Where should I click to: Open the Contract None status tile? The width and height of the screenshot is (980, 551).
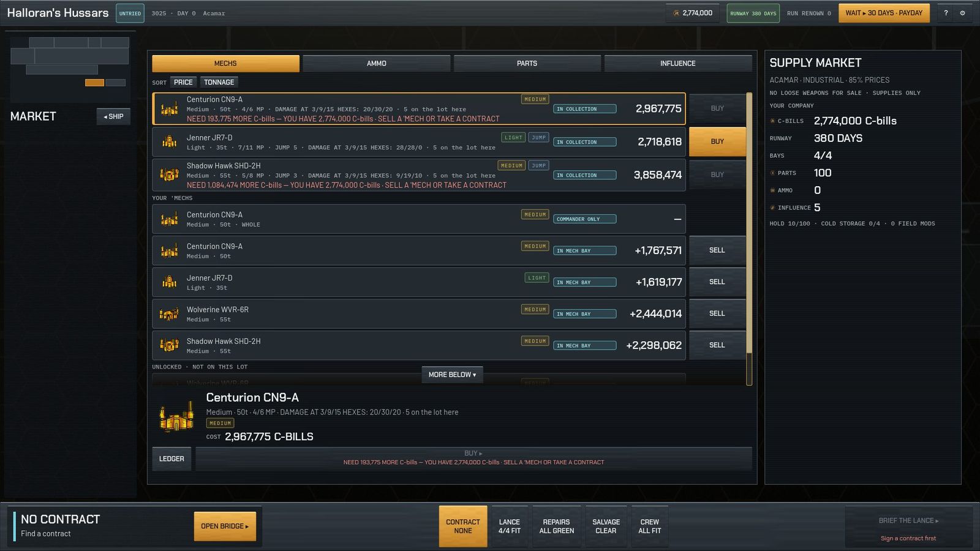tap(463, 526)
